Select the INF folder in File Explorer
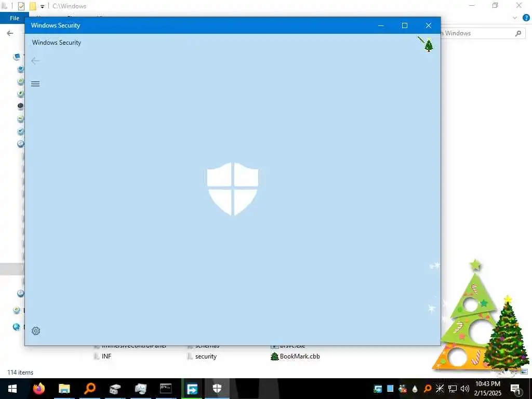The width and height of the screenshot is (532, 399). (102, 356)
